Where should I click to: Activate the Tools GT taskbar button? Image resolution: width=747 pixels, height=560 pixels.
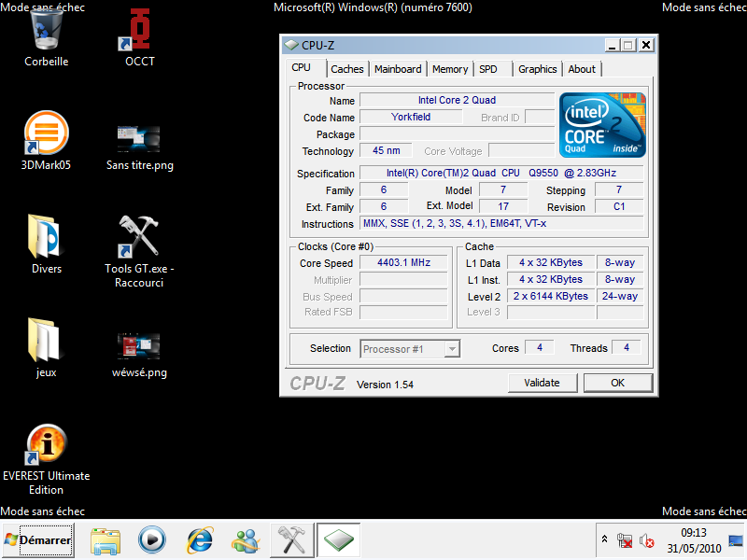[292, 540]
